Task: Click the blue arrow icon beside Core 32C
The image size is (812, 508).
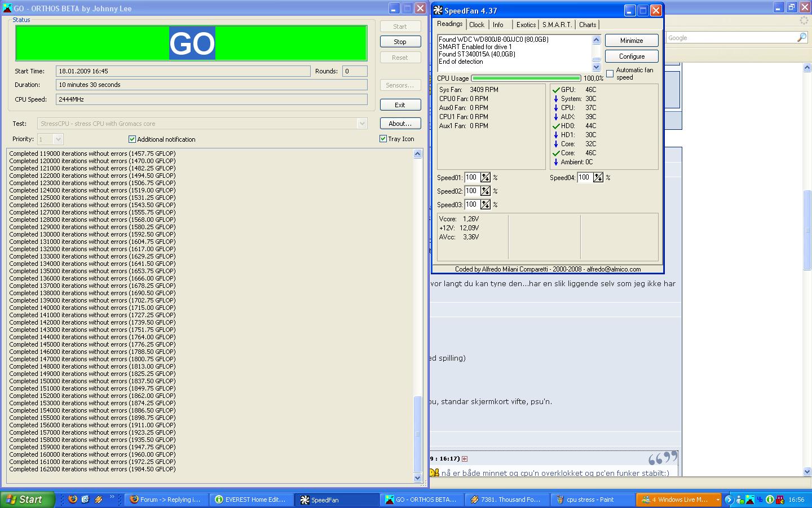Action: (556, 144)
